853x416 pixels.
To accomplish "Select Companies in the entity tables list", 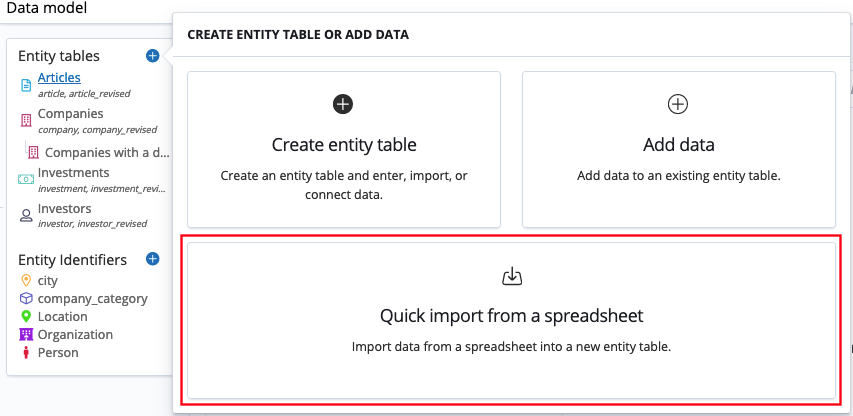I will tap(70, 114).
